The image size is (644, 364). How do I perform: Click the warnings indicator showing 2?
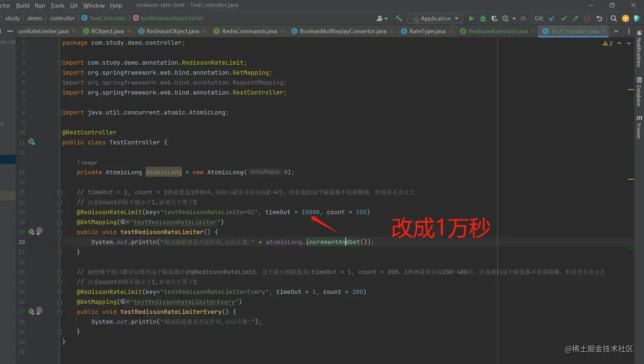click(608, 43)
